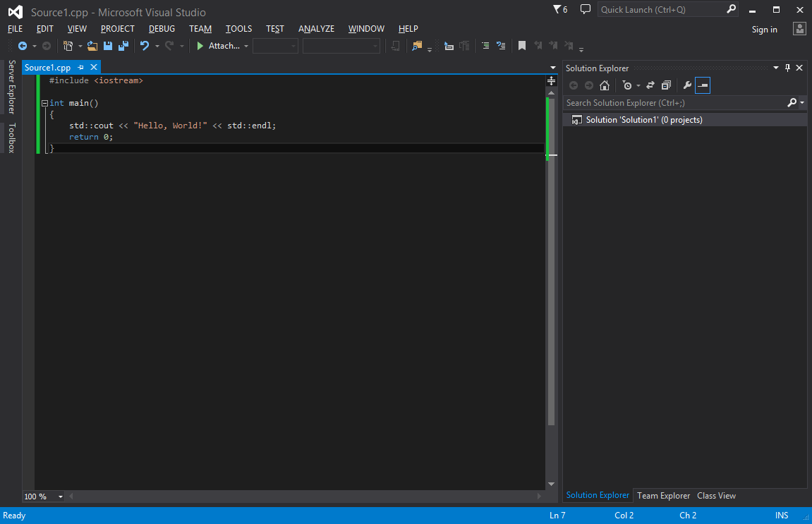Start debugging with the green Attach play button
Image resolution: width=812 pixels, height=524 pixels.
pos(200,46)
